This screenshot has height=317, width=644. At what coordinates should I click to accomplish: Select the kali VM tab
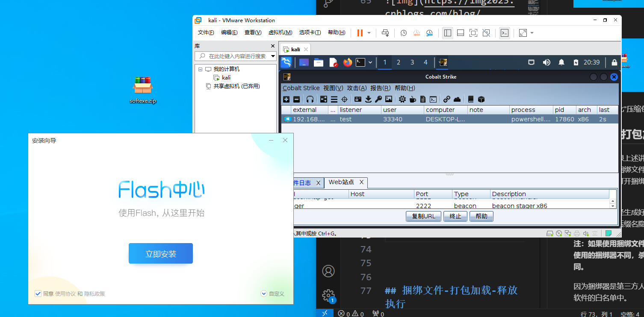[295, 49]
